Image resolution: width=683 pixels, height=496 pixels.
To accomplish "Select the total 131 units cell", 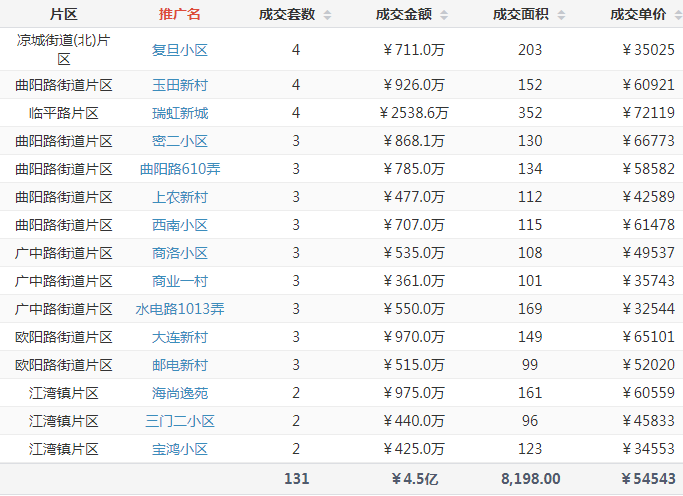I will pos(297,479).
